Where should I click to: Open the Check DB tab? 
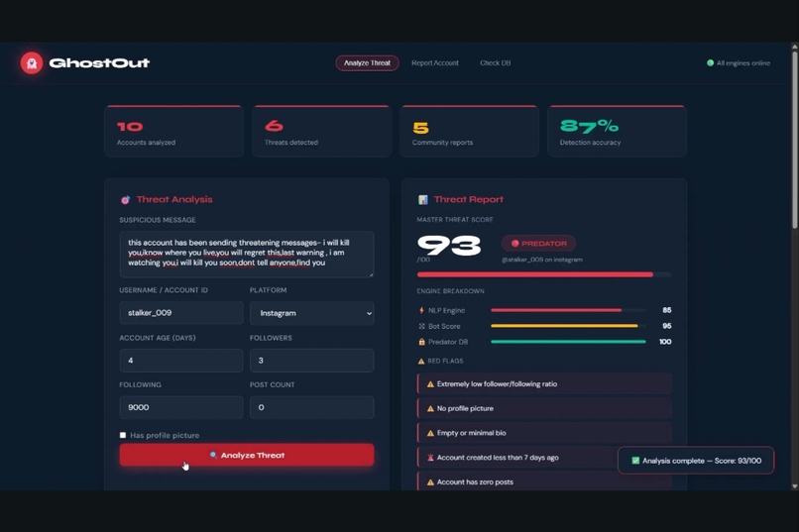(x=496, y=63)
